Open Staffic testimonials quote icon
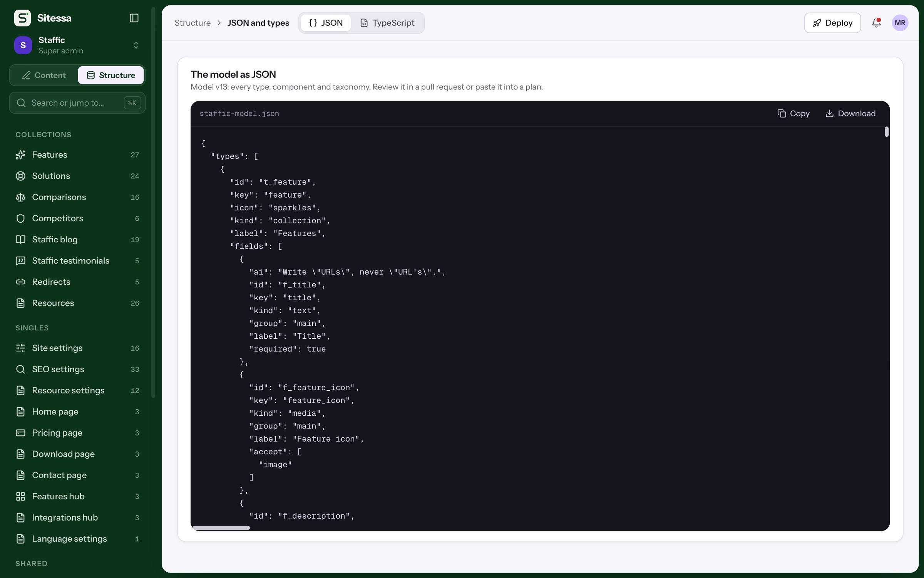 point(20,261)
